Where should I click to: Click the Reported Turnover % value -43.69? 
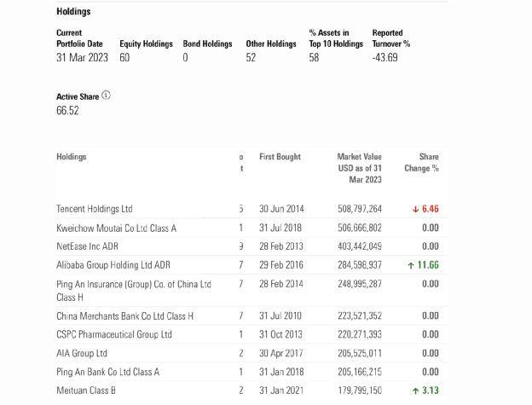click(386, 58)
